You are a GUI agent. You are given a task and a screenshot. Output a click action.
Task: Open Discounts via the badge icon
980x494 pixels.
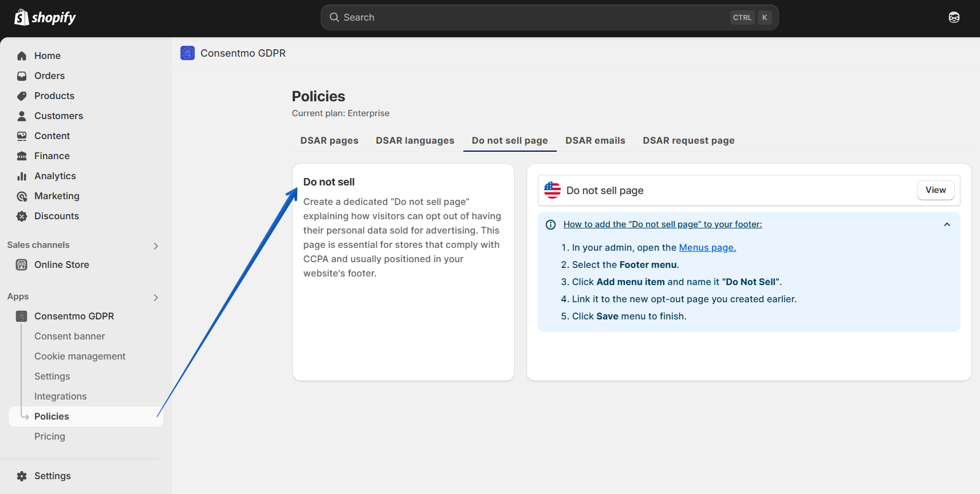pos(22,216)
